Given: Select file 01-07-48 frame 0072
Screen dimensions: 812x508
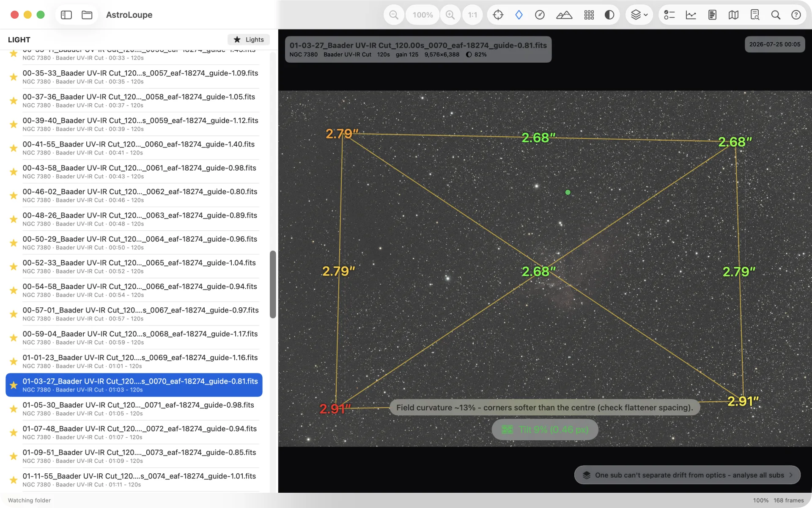Looking at the screenshot, I should coord(134,432).
